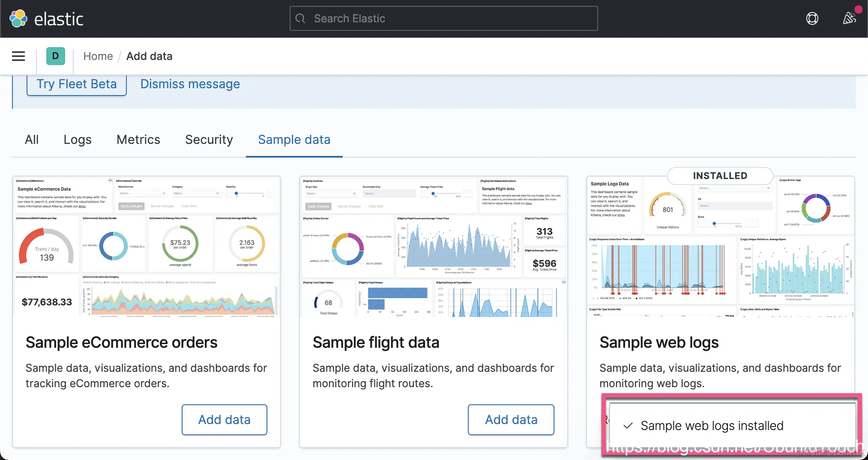Open the Sample eCommerce orders dashboard thumbnail

point(147,247)
